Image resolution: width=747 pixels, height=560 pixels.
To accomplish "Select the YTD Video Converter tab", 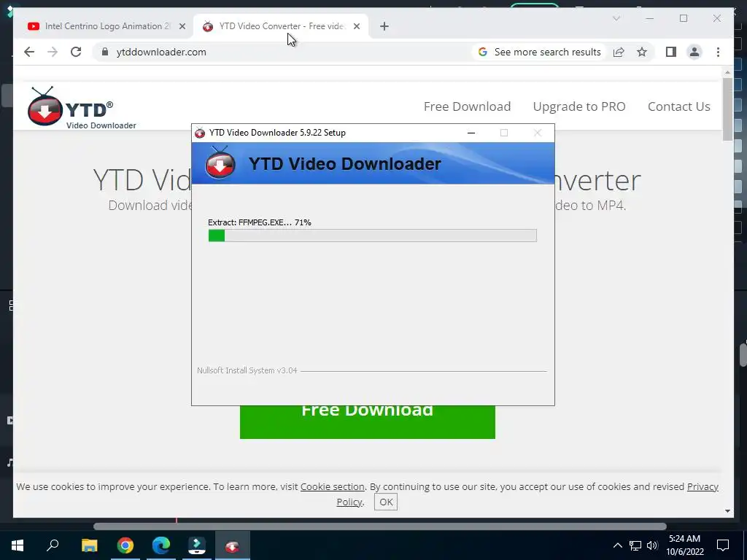I will click(281, 26).
